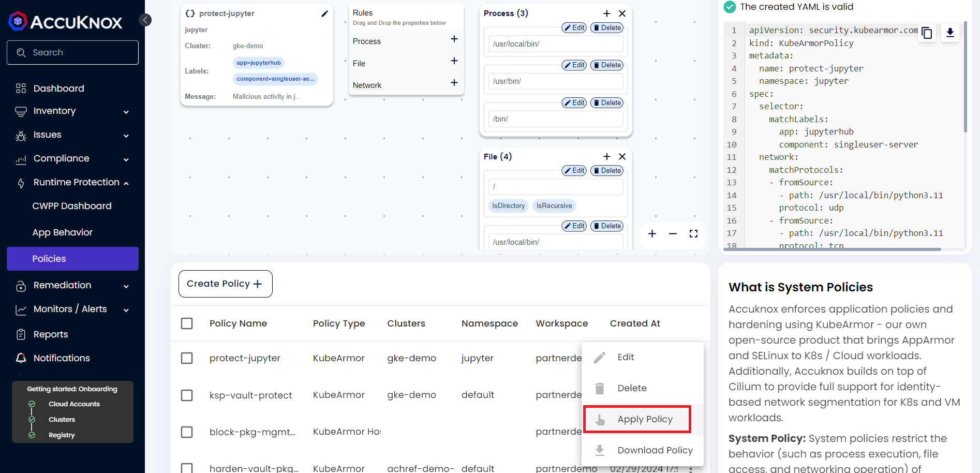Screen dimensions: 980x473
Task: Click the pencil icon on protect-jupyter card
Action: [x=324, y=14]
